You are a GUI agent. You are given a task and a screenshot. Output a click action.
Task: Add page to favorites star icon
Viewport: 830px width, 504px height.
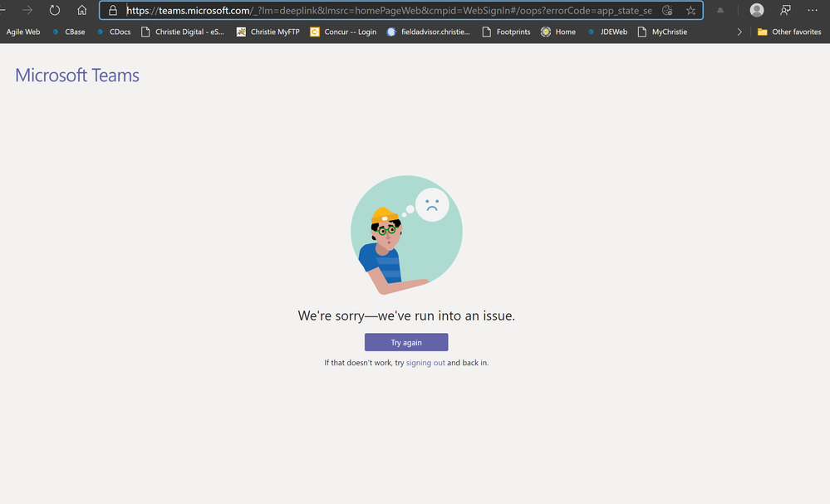coord(690,10)
